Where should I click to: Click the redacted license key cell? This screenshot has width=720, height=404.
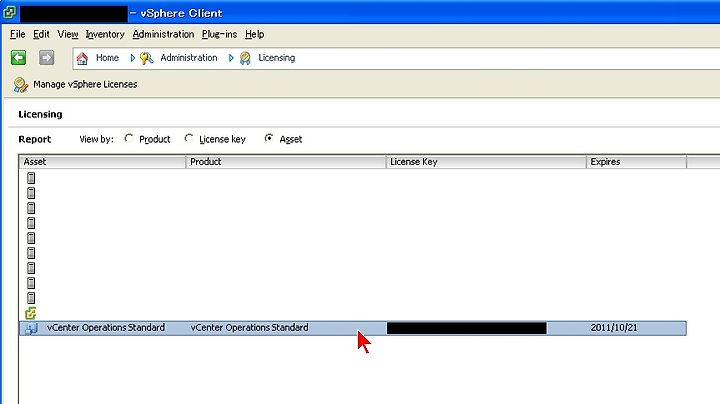[x=467, y=328]
